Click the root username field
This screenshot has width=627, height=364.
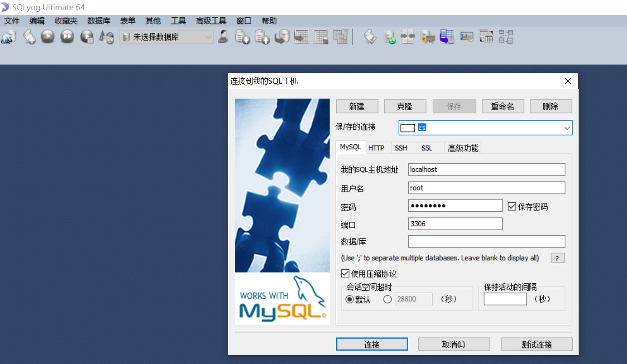pyautogui.click(x=486, y=188)
